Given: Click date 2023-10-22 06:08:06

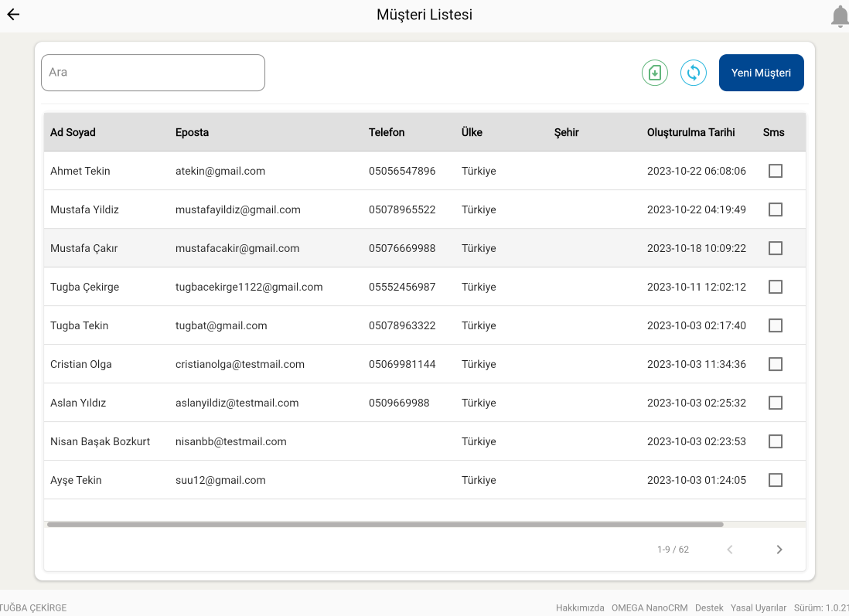Looking at the screenshot, I should pos(697,171).
